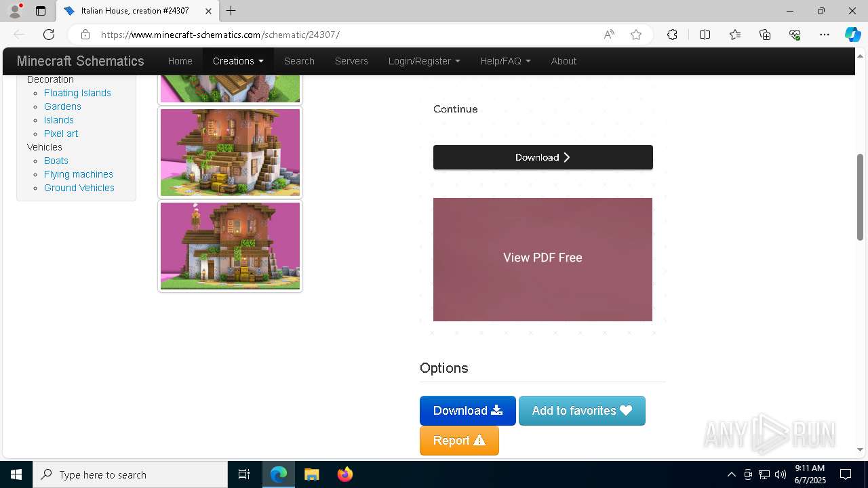Image resolution: width=868 pixels, height=488 pixels.
Task: View partially visible top house thumbnail
Action: click(x=230, y=89)
